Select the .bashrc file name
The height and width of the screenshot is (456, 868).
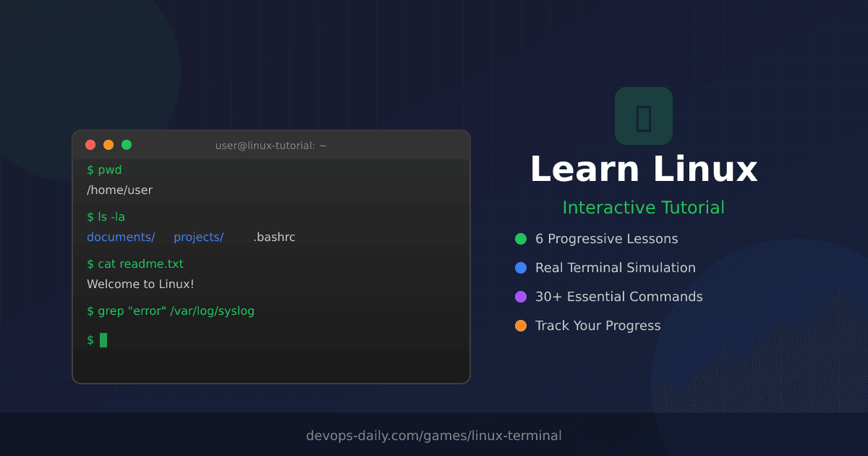pos(273,237)
